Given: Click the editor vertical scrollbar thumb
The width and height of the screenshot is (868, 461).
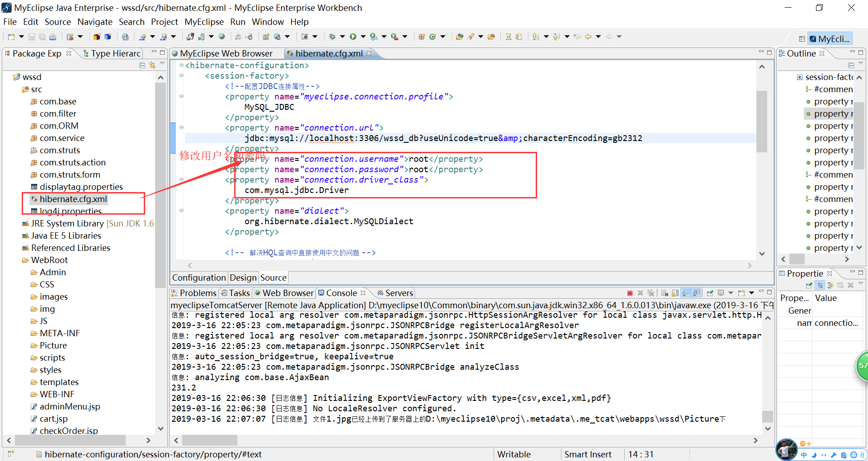Looking at the screenshot, I should [x=762, y=121].
